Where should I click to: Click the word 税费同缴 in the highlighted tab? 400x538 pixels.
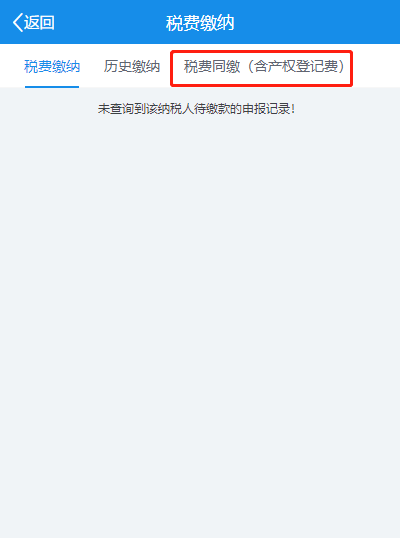coord(212,67)
